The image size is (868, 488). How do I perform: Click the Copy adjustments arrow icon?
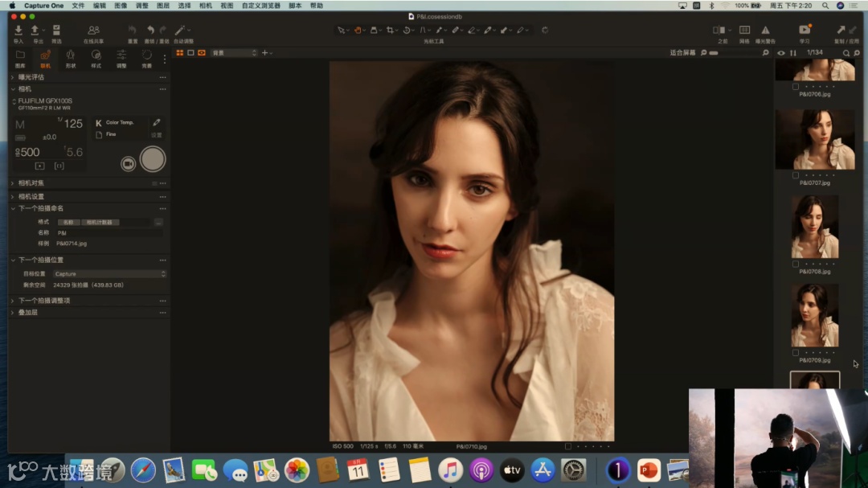tap(841, 30)
